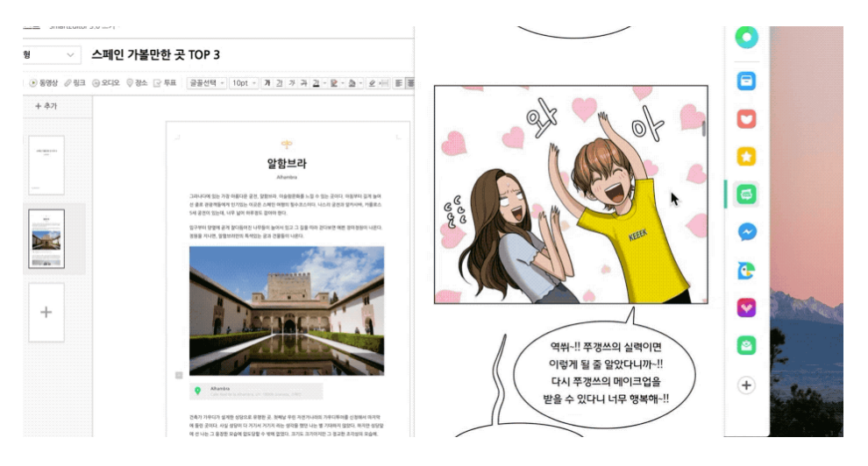Open the template type dropdown beside title
868x466 pixels.
(50, 54)
